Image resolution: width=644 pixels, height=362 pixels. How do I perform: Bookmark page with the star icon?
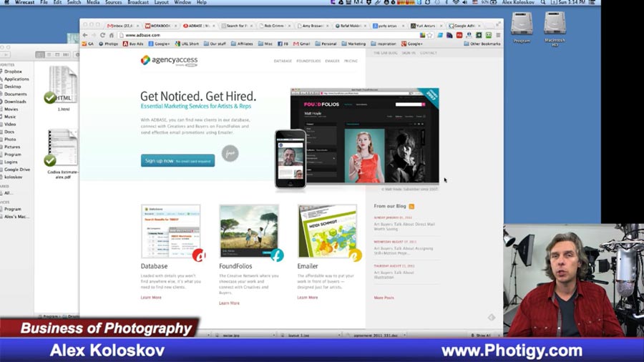pos(429,35)
